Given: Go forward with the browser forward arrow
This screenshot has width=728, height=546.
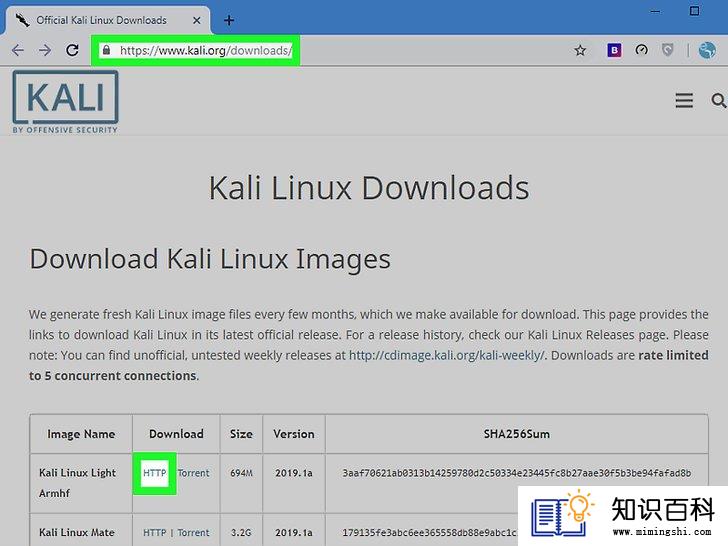Looking at the screenshot, I should tap(45, 50).
